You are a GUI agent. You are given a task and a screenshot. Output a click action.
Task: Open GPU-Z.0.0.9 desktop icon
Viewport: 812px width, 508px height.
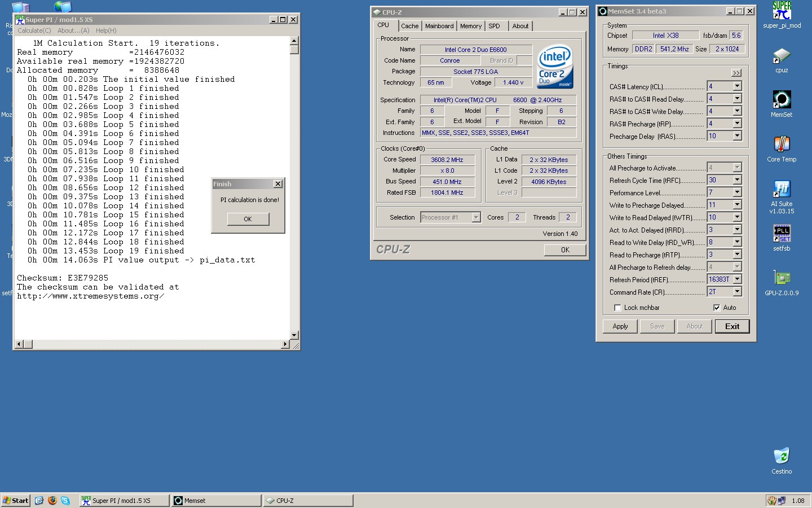point(782,283)
